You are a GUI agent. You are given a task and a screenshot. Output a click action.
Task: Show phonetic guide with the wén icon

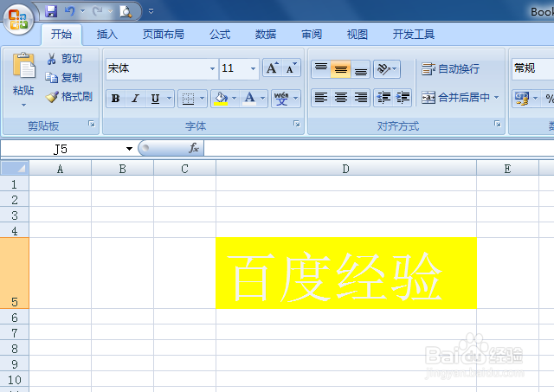(x=281, y=99)
